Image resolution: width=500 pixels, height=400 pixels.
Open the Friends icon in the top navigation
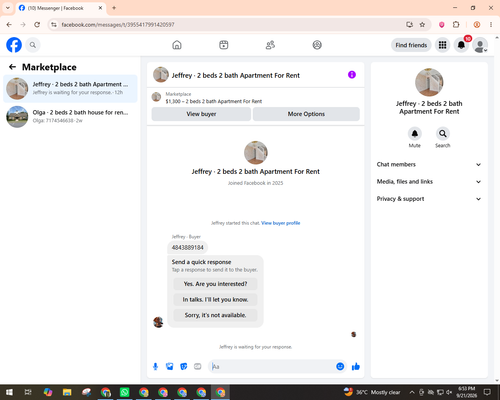click(270, 45)
